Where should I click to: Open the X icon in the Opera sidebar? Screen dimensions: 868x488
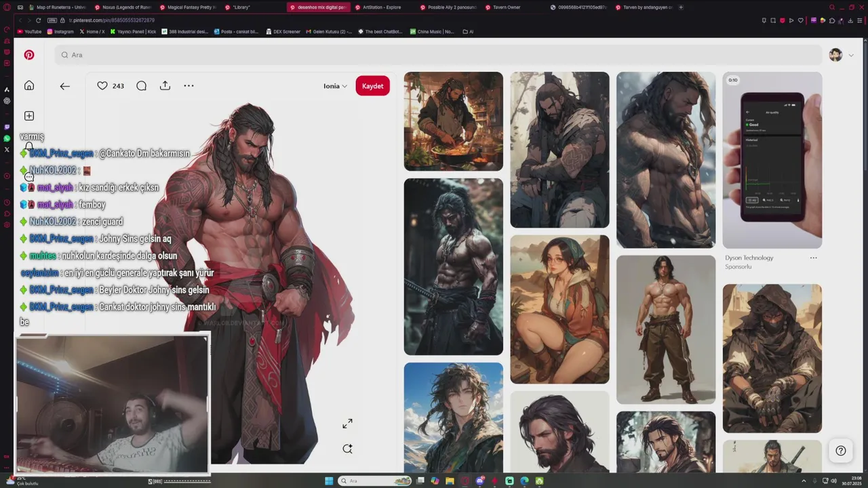(7, 150)
